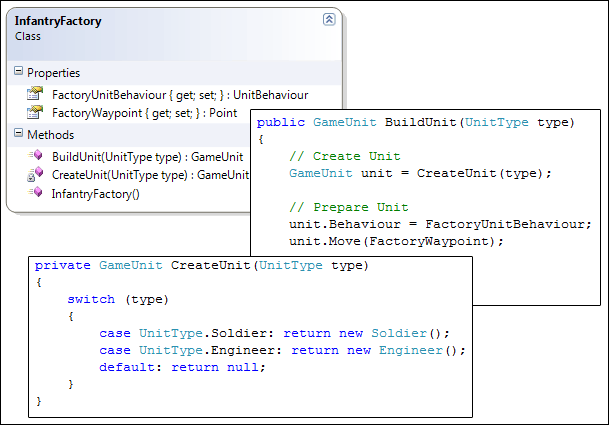Click '// Prepare Unit' comment

pos(348,207)
